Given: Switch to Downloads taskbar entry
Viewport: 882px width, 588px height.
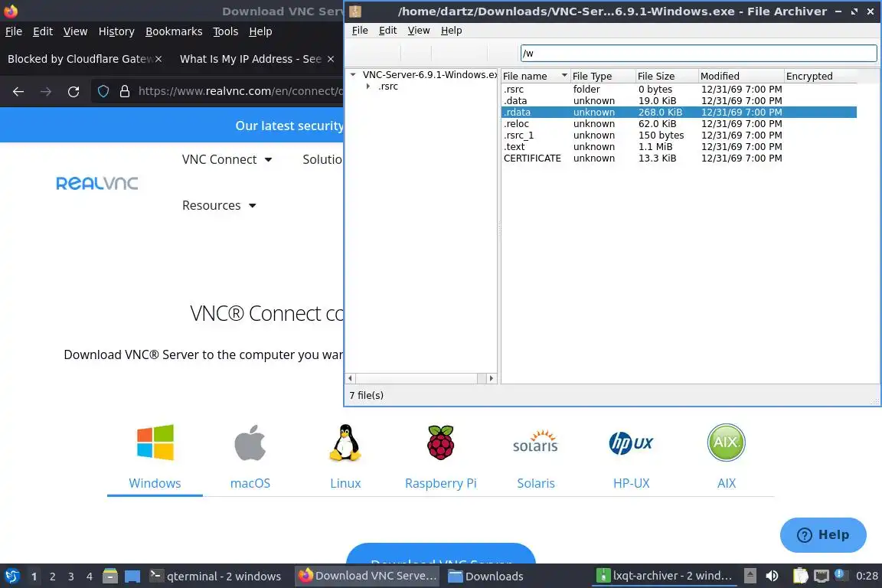Looking at the screenshot, I should 486,577.
